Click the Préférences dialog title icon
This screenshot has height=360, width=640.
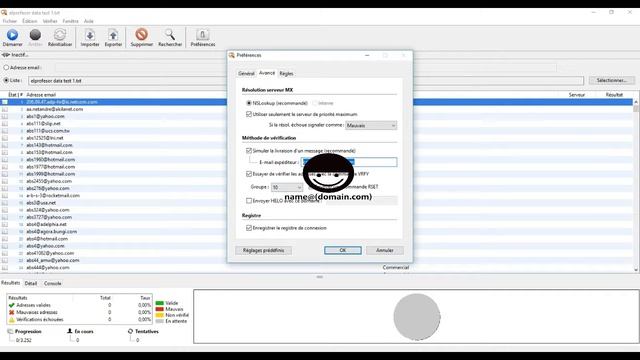tap(232, 55)
